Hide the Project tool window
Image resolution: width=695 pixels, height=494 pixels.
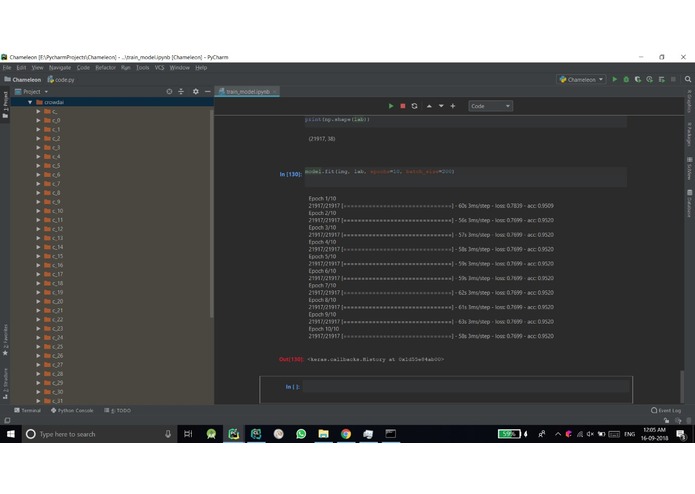(x=207, y=91)
